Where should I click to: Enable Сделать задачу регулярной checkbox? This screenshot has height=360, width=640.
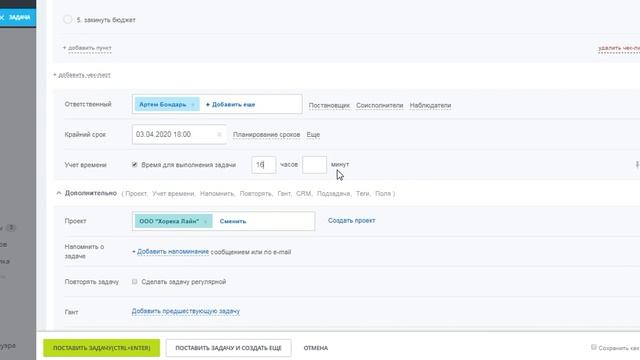click(x=134, y=281)
